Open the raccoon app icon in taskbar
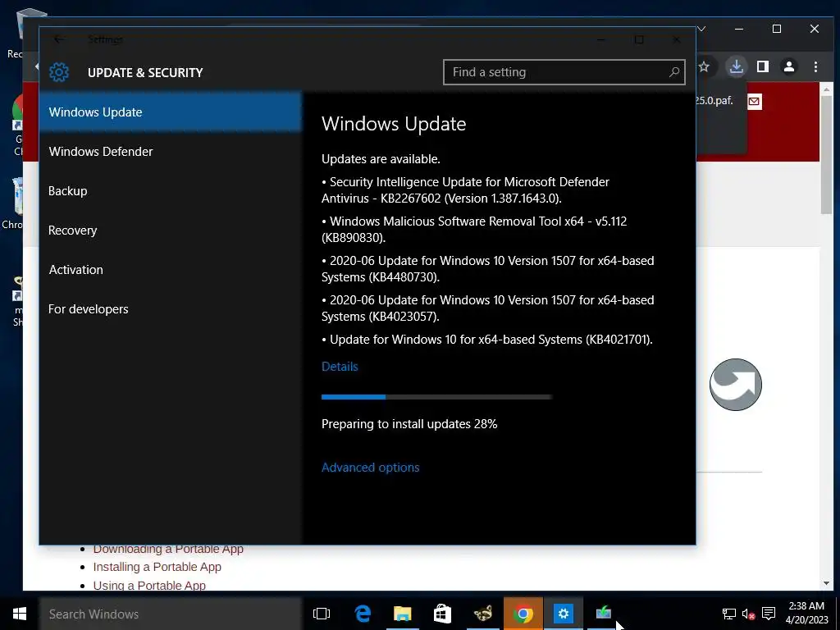This screenshot has height=630, width=840. 482,614
